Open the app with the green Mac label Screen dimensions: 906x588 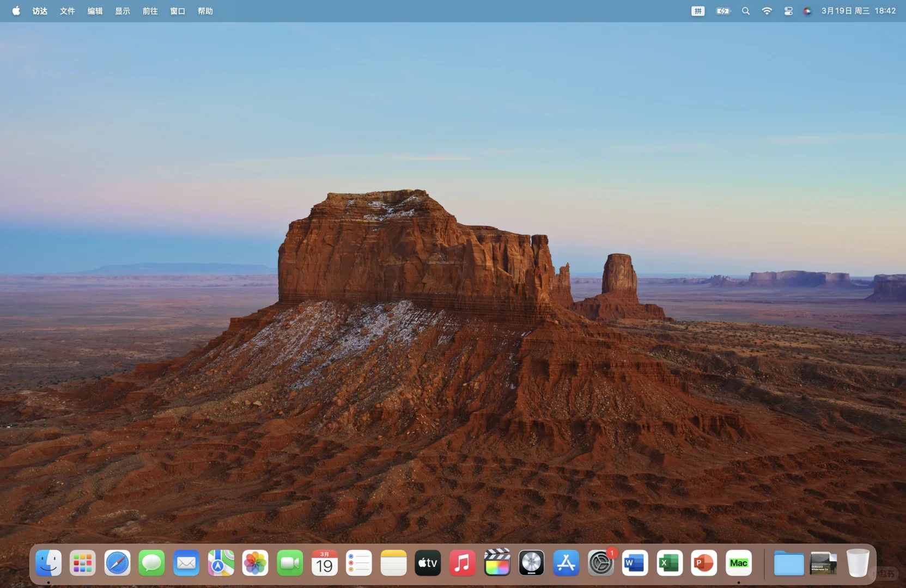click(739, 563)
